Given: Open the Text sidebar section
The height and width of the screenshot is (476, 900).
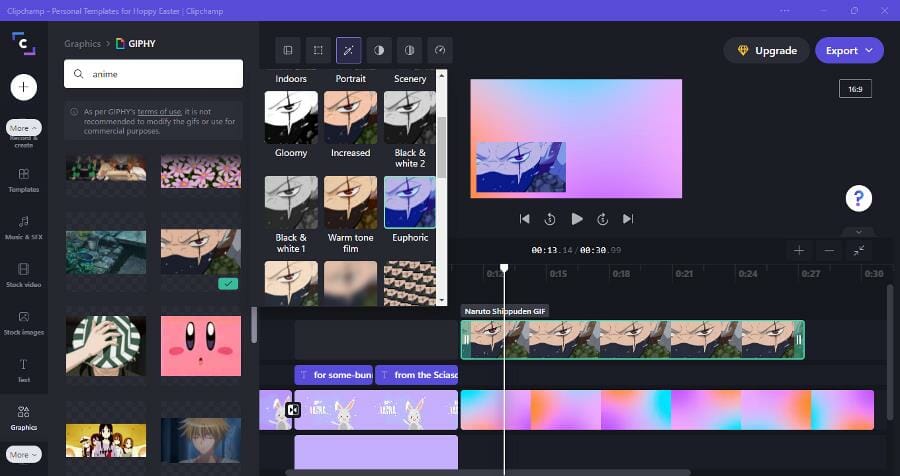Looking at the screenshot, I should [24, 370].
